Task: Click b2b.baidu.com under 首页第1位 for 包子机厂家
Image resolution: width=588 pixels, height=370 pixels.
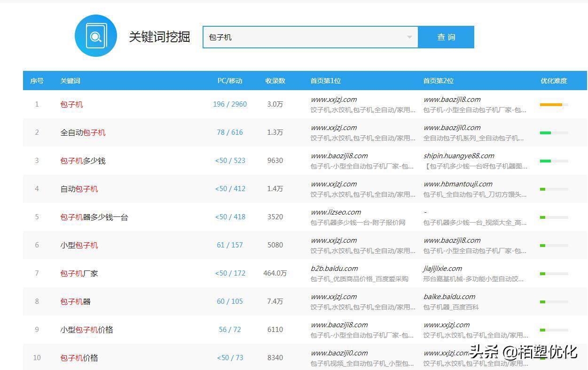Action: pos(335,268)
